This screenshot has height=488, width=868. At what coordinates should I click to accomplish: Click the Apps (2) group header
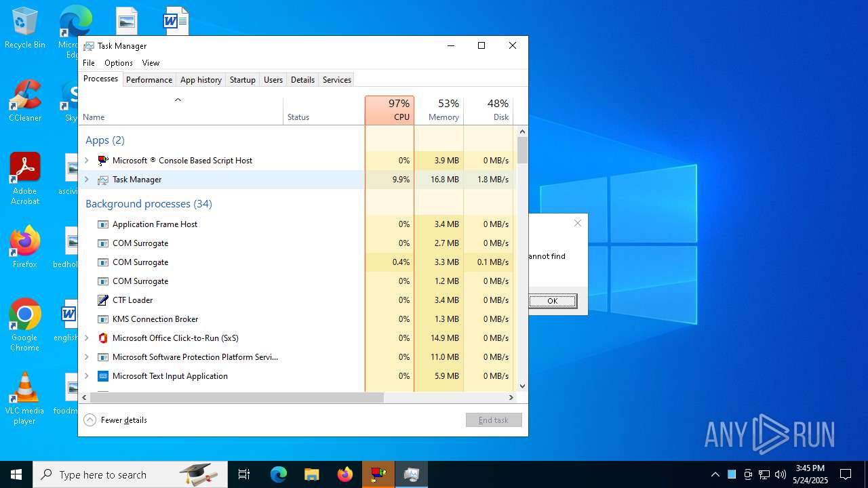(105, 140)
